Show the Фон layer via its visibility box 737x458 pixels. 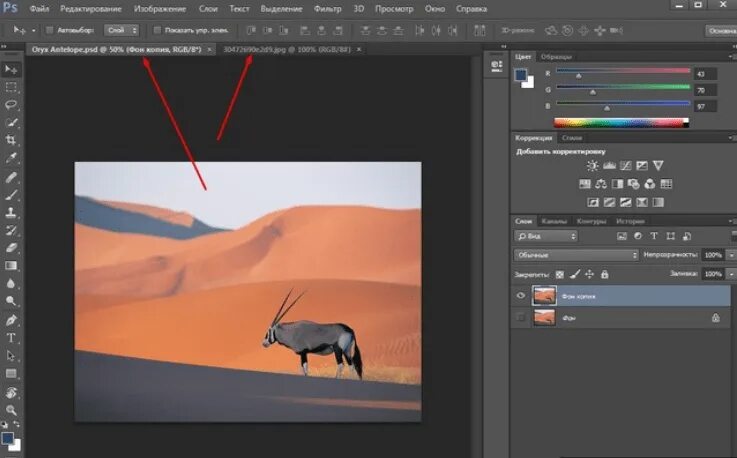pos(521,317)
